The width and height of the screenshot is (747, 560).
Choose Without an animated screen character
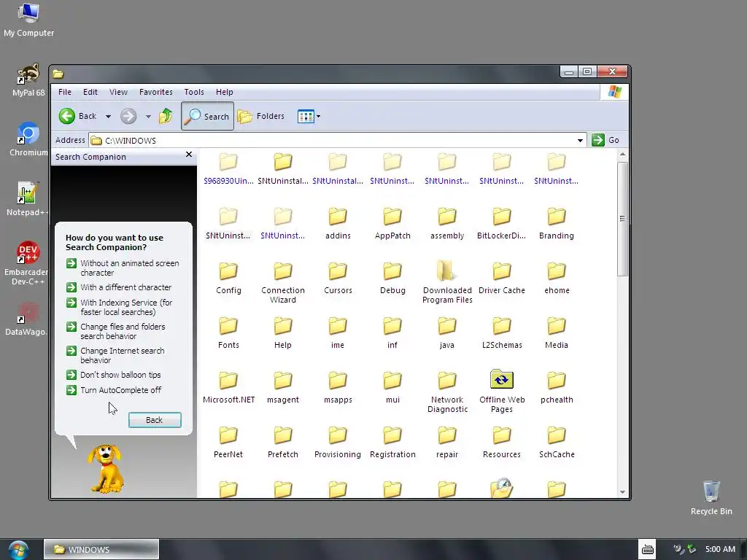pos(123,268)
